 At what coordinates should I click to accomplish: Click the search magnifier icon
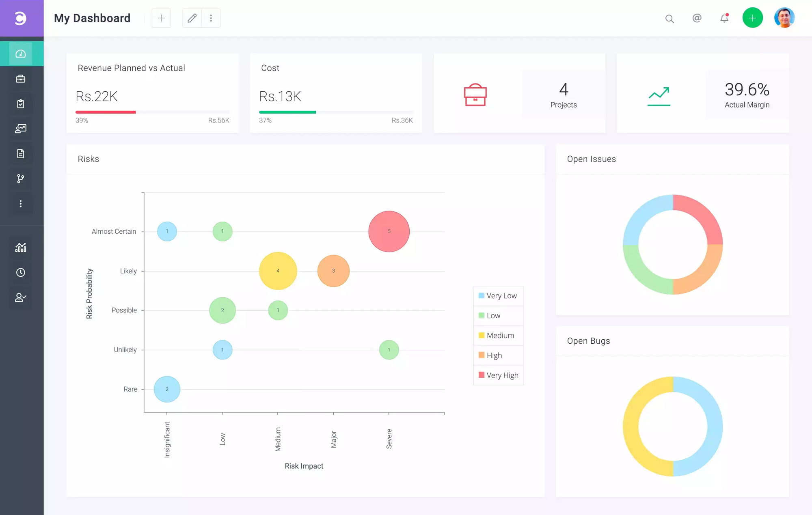point(669,19)
